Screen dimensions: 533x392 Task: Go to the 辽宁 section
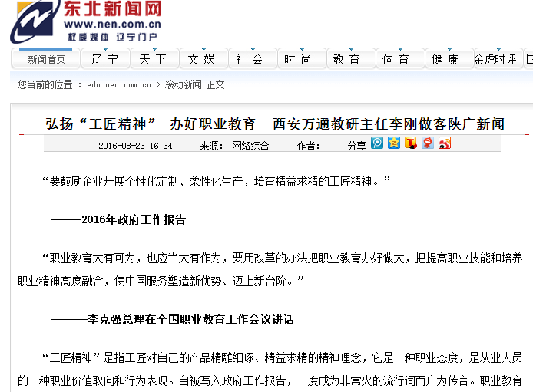tap(104, 59)
